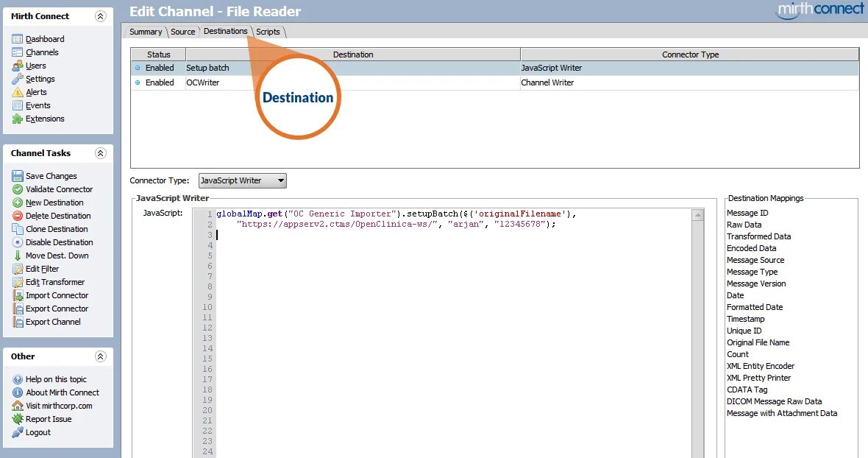Select Raw Data destination mapping
Screen dimensions: 868x458
[744, 225]
